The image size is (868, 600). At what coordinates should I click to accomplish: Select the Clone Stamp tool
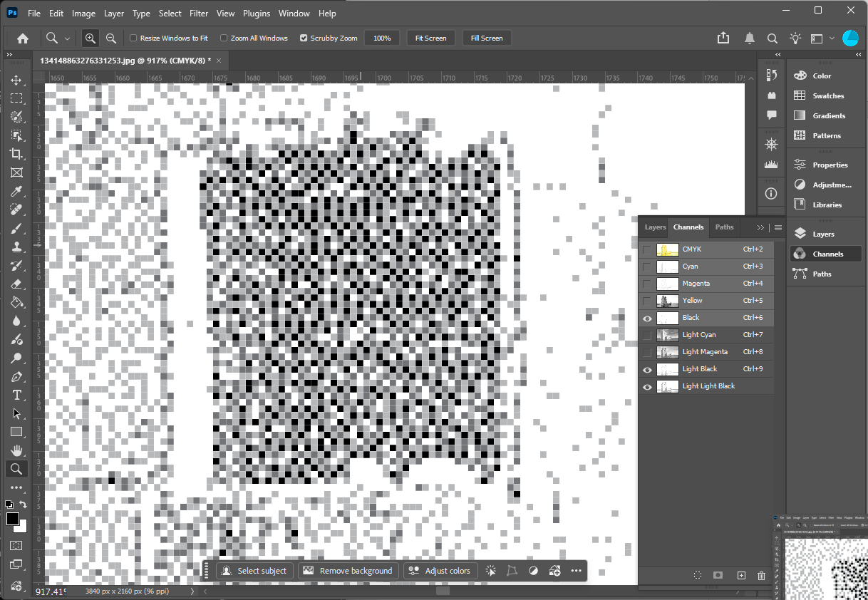[16, 247]
